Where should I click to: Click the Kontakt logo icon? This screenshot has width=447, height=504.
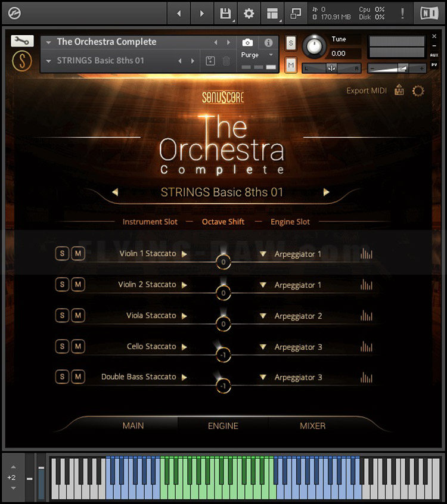[14, 13]
